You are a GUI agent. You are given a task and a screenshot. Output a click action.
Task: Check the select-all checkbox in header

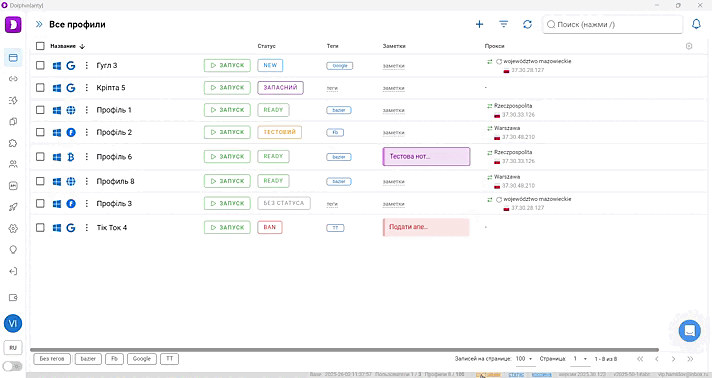point(40,46)
